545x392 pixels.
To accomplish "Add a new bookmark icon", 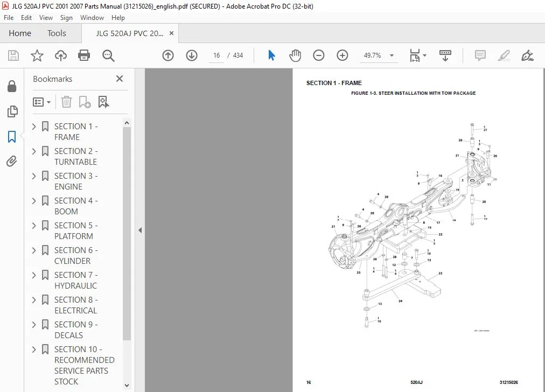I will 85,102.
